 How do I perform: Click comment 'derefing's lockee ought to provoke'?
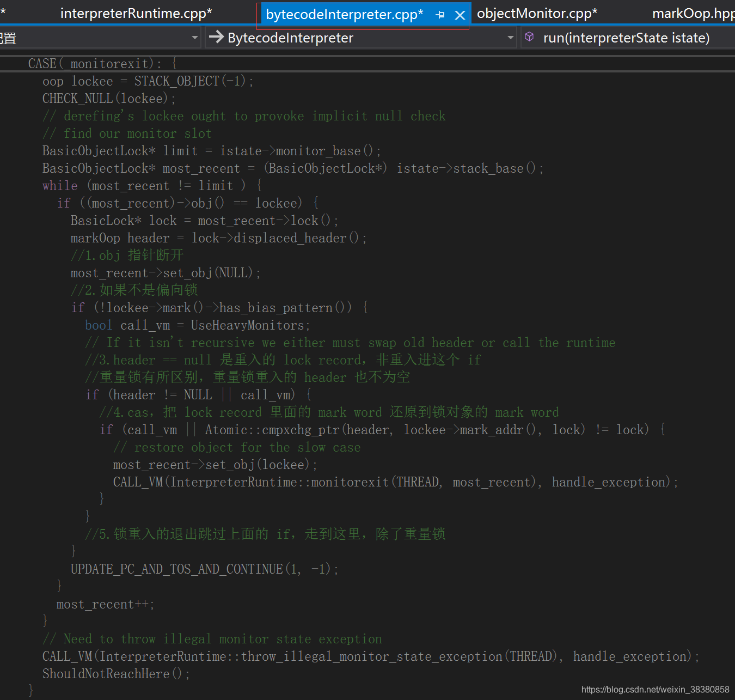tap(244, 116)
